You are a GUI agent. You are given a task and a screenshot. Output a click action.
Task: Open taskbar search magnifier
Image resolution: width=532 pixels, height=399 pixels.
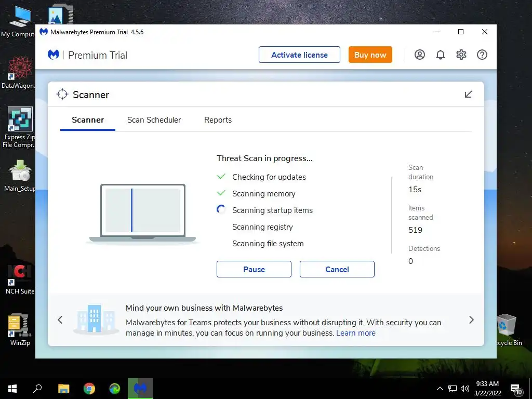[37, 389]
